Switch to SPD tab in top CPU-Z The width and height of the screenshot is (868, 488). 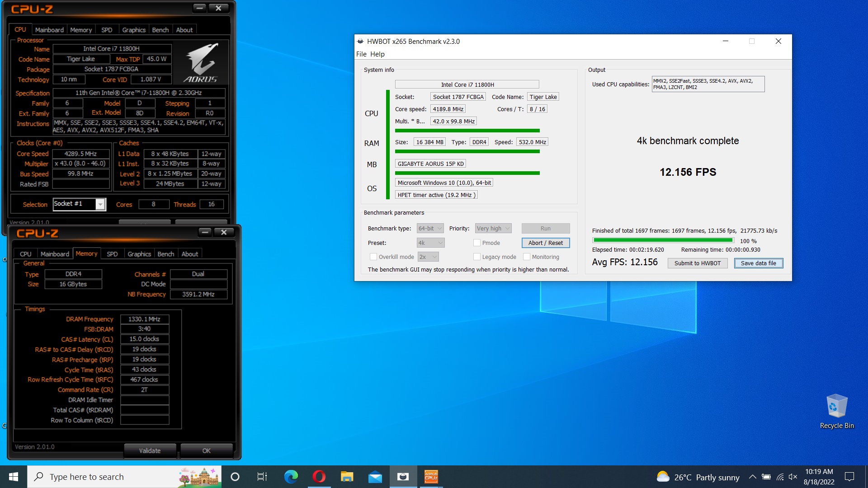(x=107, y=30)
